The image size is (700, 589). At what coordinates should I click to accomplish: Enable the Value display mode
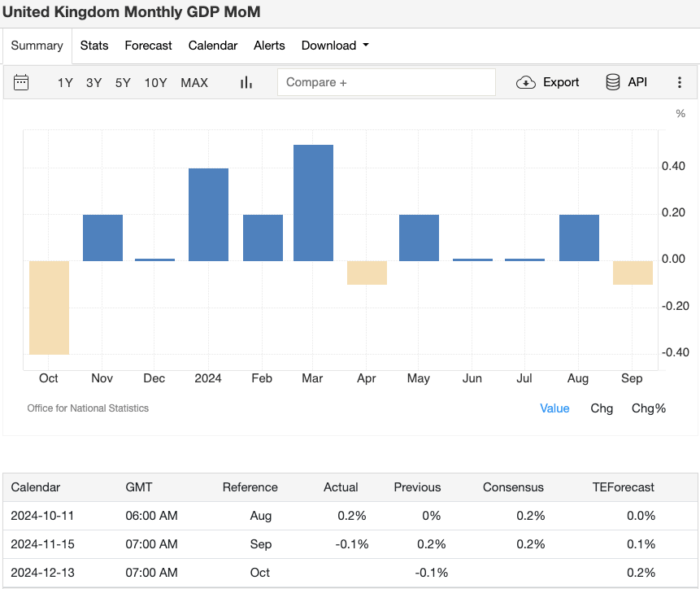click(x=554, y=408)
